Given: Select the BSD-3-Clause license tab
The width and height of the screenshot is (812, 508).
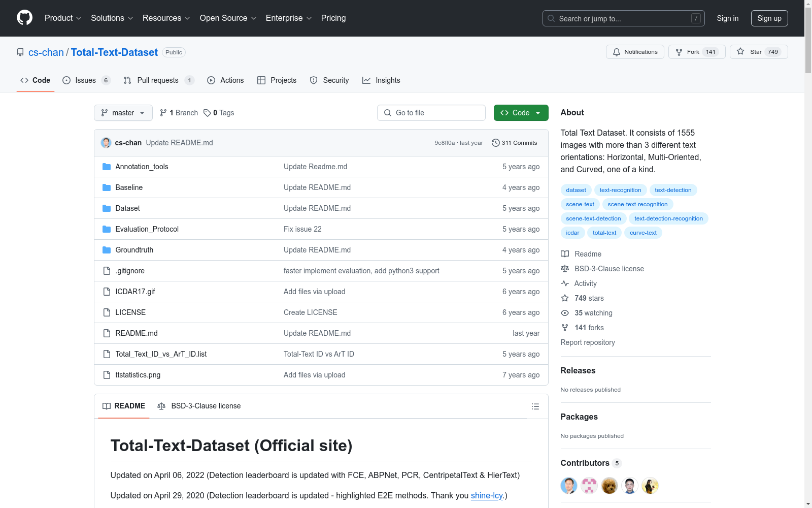Looking at the screenshot, I should coord(199,406).
